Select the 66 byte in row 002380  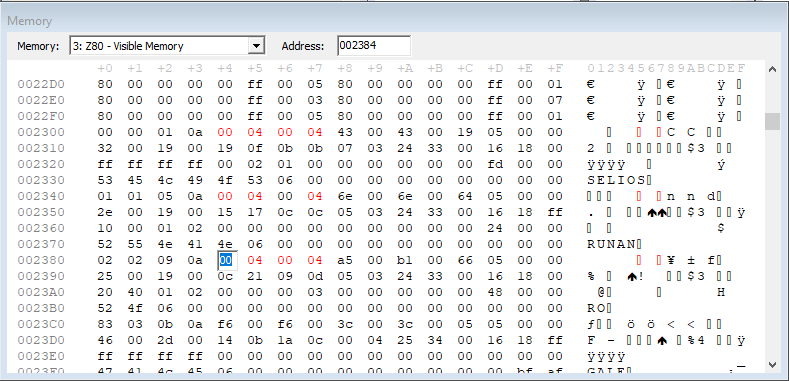pos(465,260)
